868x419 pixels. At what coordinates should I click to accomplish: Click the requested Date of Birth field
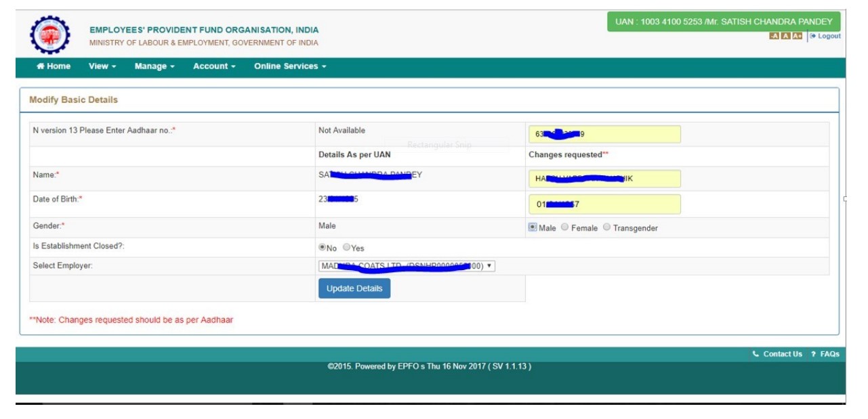(x=604, y=204)
